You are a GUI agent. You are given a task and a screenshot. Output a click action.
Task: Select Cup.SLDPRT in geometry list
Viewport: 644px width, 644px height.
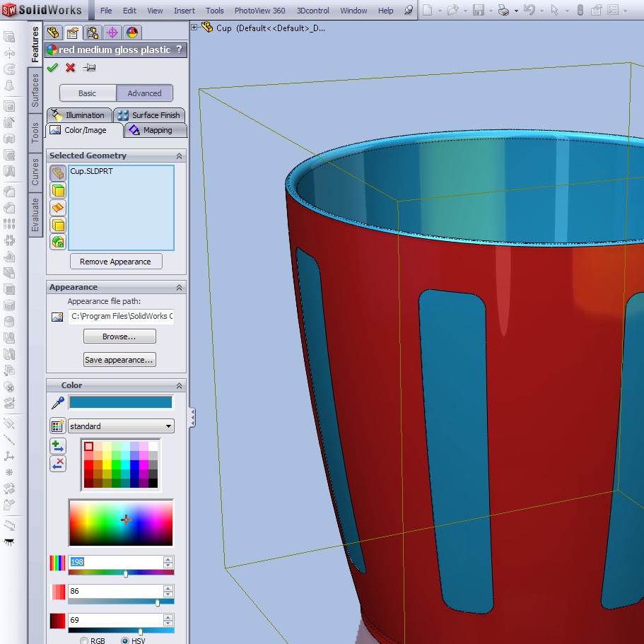pos(91,171)
